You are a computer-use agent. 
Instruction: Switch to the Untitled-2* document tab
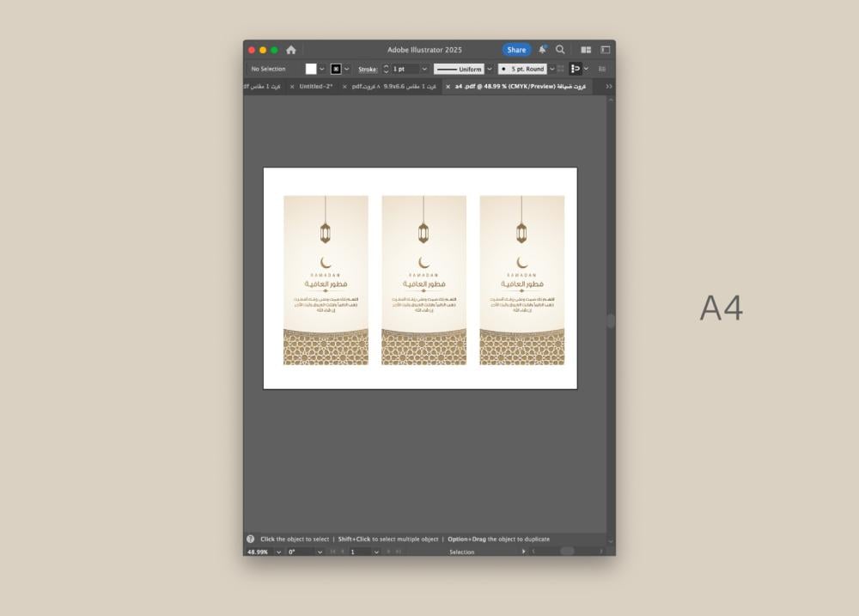coord(316,87)
